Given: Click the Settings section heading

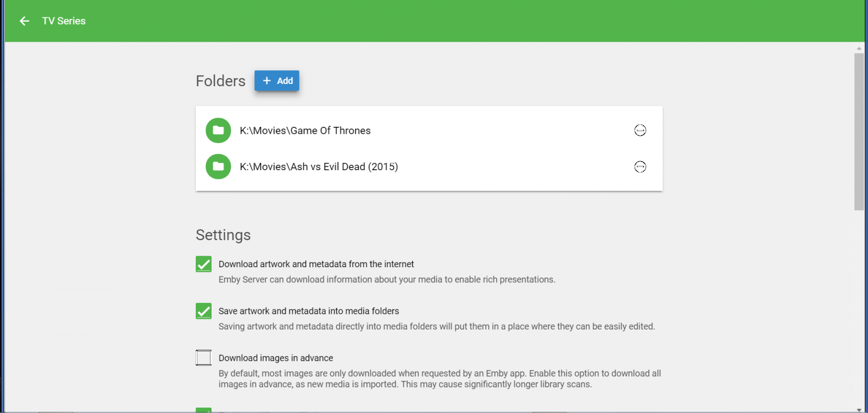Looking at the screenshot, I should (x=223, y=235).
